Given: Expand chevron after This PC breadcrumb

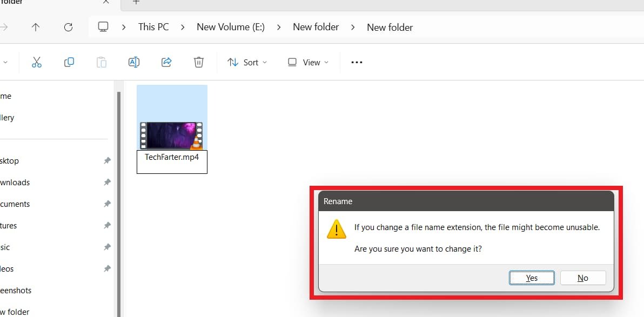Looking at the screenshot, I should point(183,27).
